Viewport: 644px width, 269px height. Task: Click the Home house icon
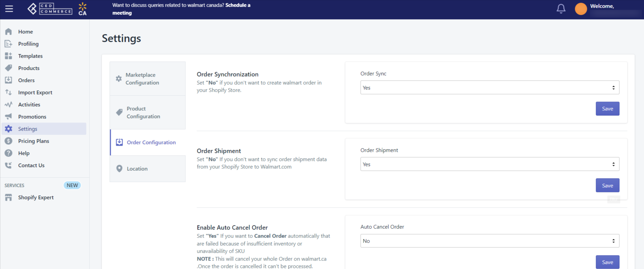point(8,31)
